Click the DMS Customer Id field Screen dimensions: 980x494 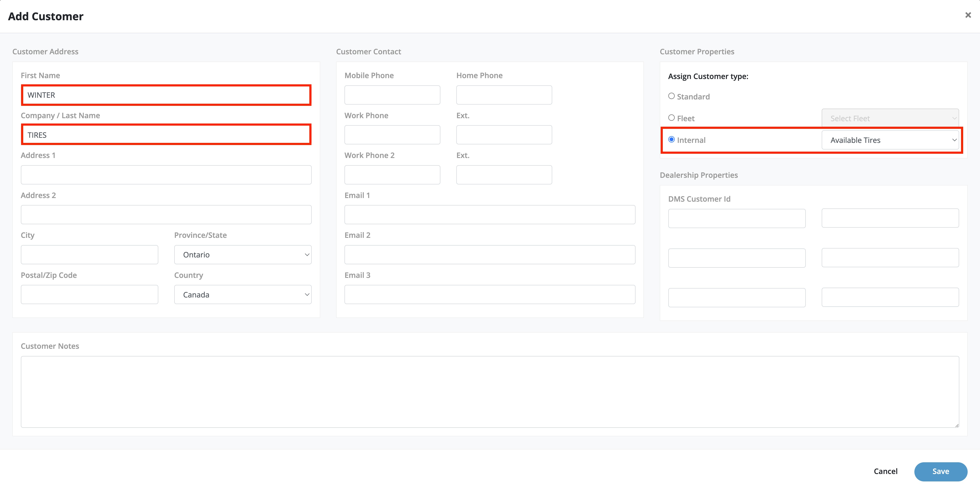(736, 218)
